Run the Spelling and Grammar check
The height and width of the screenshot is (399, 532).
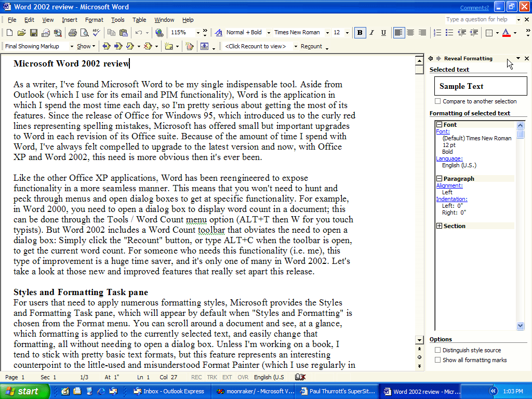coord(96,33)
